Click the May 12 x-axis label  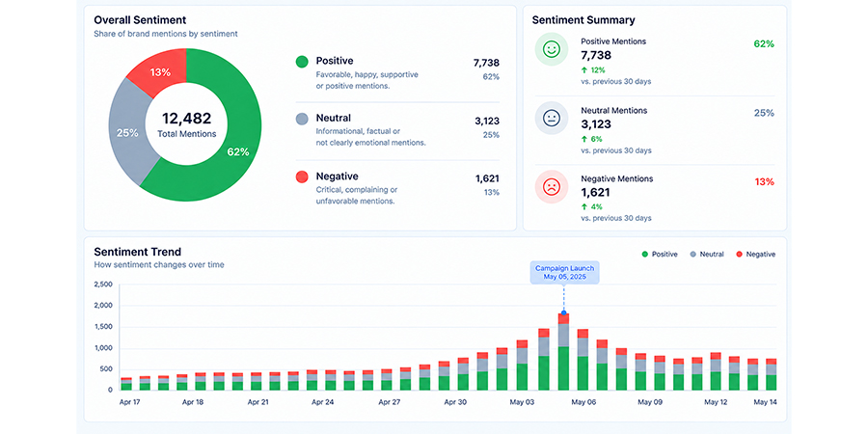click(716, 402)
